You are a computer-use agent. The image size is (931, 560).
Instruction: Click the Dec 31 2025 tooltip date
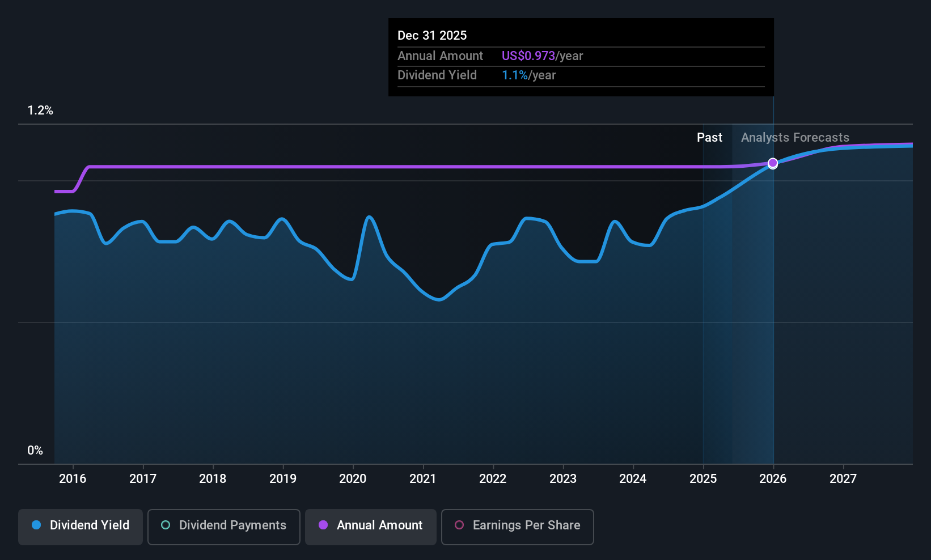click(432, 36)
